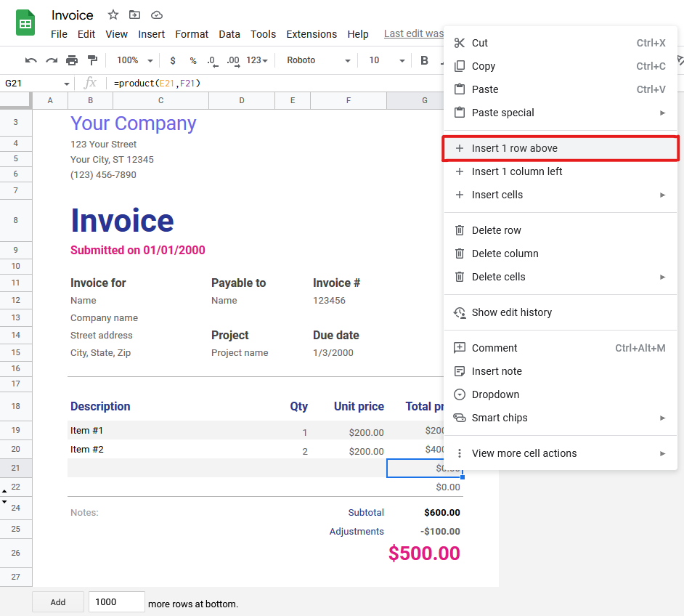
Task: Click the rows count field showing 1000
Action: click(116, 602)
